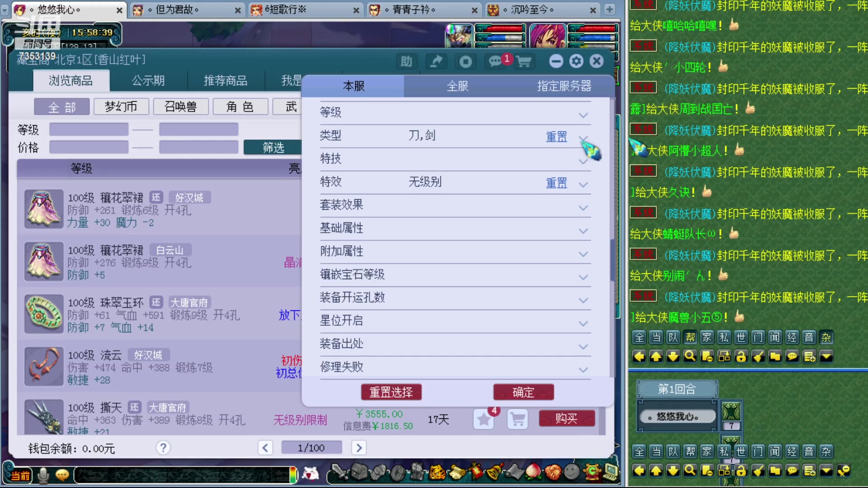Open the messages icon with badge 1
The height and width of the screenshot is (488, 868).
click(495, 61)
